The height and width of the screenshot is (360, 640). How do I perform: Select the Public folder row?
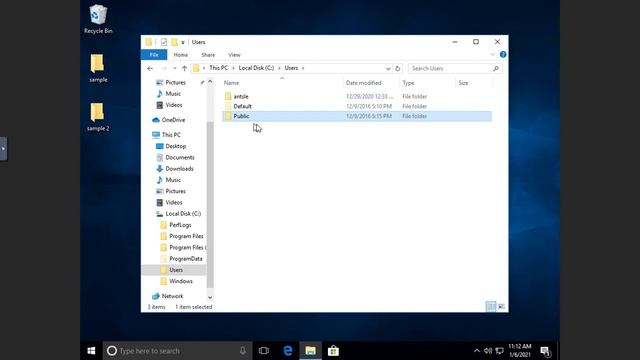point(357,116)
